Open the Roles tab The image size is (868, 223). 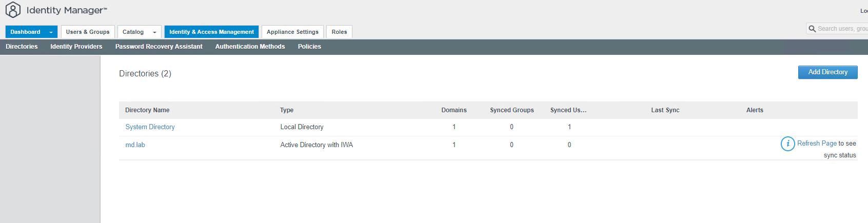tap(339, 32)
